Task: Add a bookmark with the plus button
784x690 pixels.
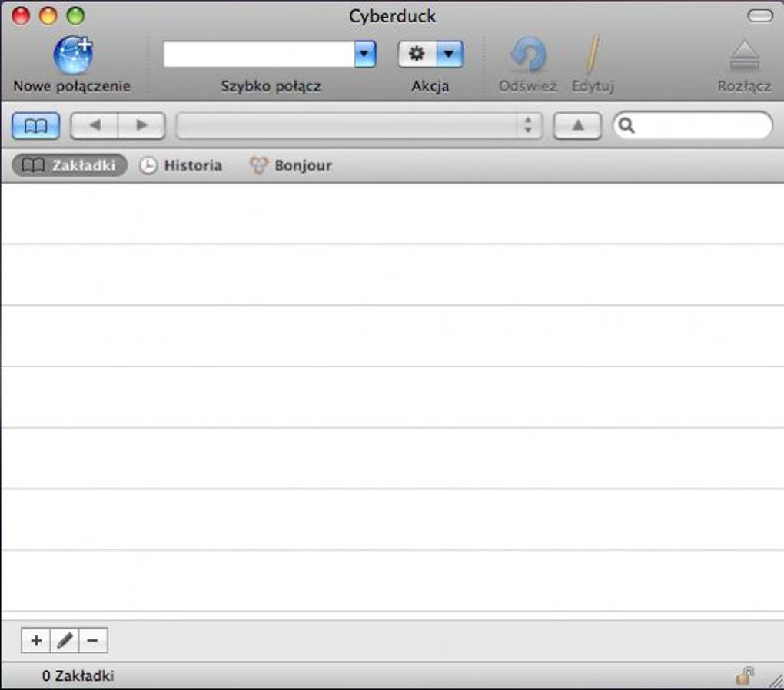Action: (36, 640)
